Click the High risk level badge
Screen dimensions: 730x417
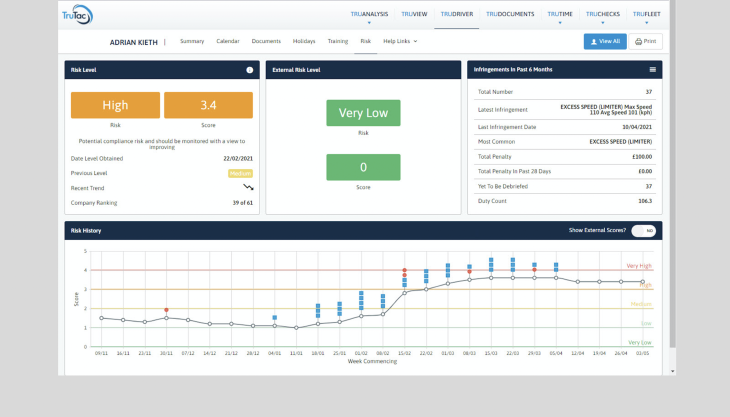(x=115, y=105)
